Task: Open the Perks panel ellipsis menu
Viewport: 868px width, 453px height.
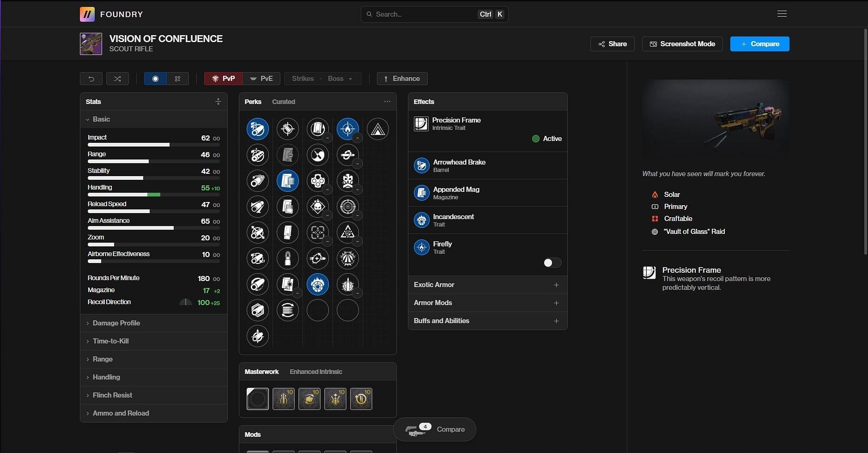Action: tap(387, 102)
